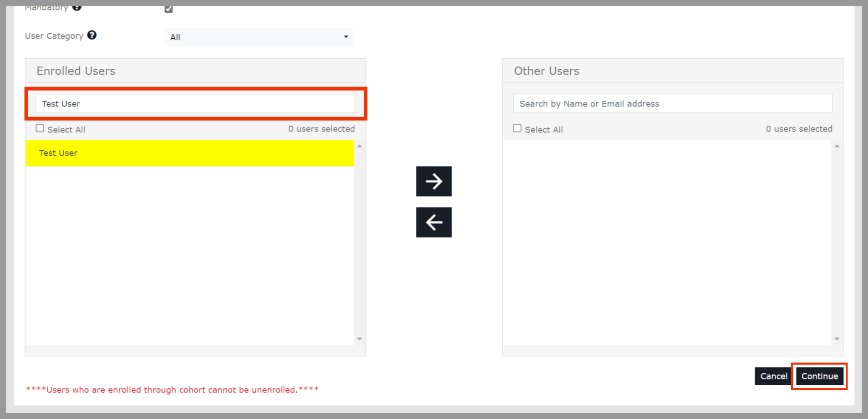868x419 pixels.
Task: Select the highlighted Test User entry
Action: (x=189, y=153)
